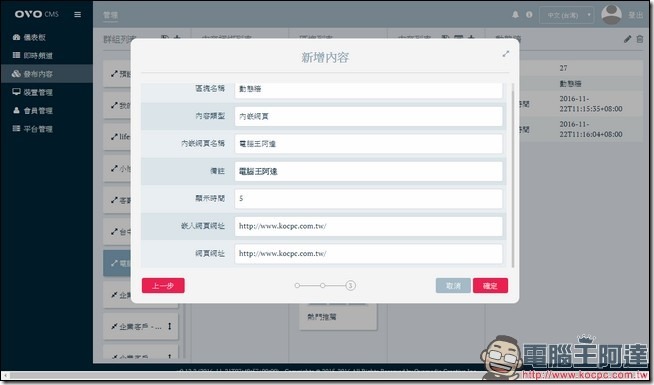Click the 備註 input field
The height and width of the screenshot is (385, 654).
[x=368, y=171]
